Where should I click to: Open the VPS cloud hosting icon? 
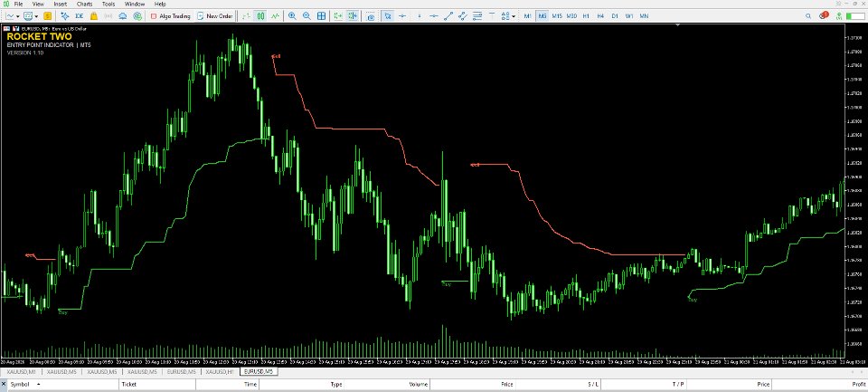point(122,16)
